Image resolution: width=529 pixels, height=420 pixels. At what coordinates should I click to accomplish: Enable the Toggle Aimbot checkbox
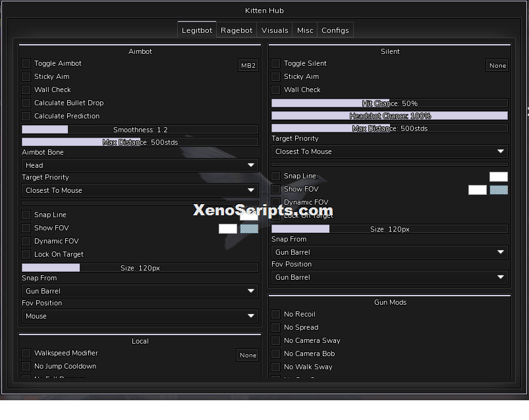(x=26, y=63)
